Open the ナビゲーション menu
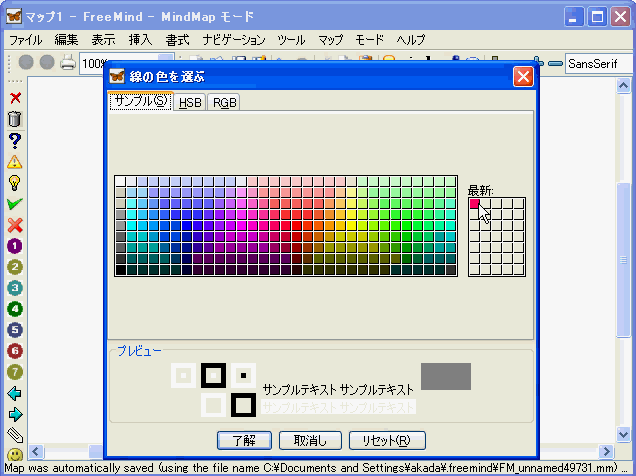 233,40
